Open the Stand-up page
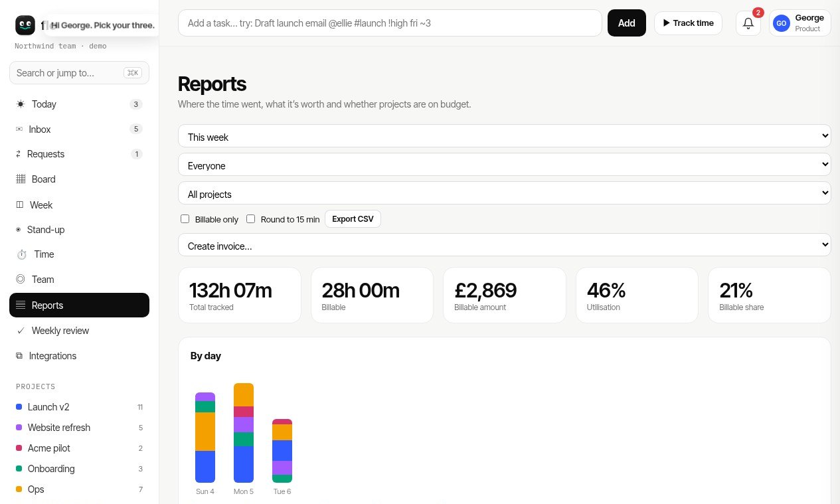This screenshot has width=840, height=504. coord(79,230)
